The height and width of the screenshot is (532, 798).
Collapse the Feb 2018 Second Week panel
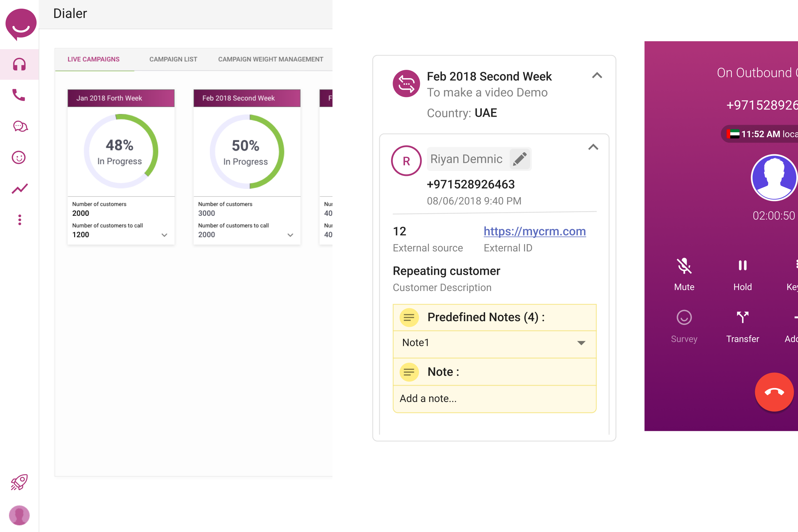(597, 75)
